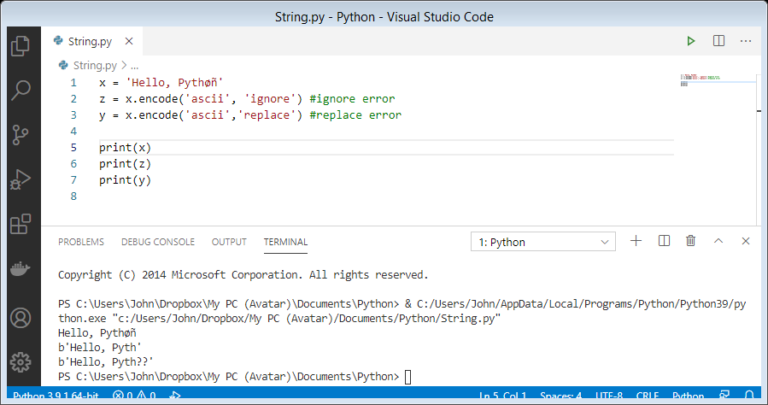Open the editor More Actions ellipsis menu
Image resolution: width=768 pixels, height=405 pixels.
[x=746, y=41]
